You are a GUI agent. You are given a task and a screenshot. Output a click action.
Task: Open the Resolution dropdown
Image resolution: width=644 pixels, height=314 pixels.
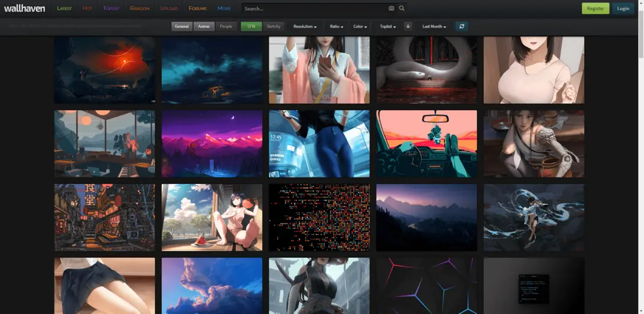pyautogui.click(x=305, y=26)
